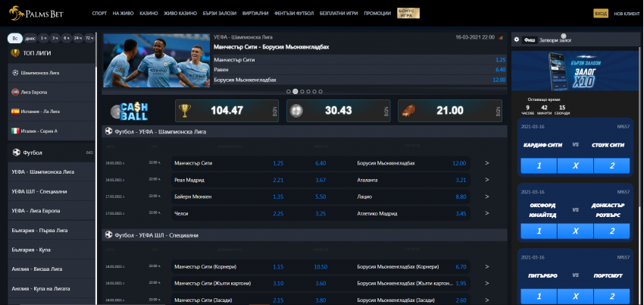Click the Spain flag La Liga icon
This screenshot has width=644, height=305.
pyautogui.click(x=14, y=112)
